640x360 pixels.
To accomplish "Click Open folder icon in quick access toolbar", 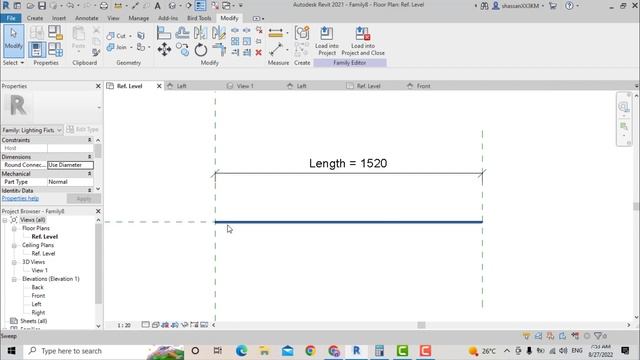I will 30,6.
